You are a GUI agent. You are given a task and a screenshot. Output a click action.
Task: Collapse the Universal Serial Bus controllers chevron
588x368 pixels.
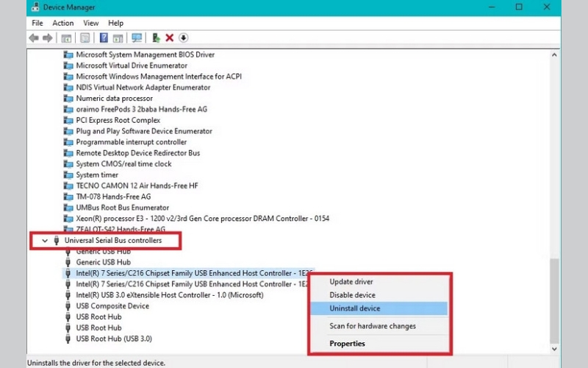(45, 241)
